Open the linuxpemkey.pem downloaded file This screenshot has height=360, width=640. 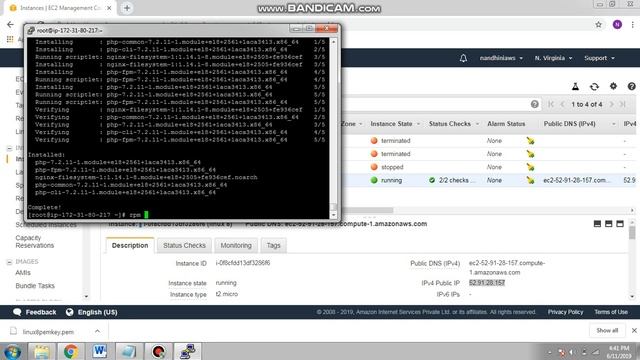[x=48, y=331]
